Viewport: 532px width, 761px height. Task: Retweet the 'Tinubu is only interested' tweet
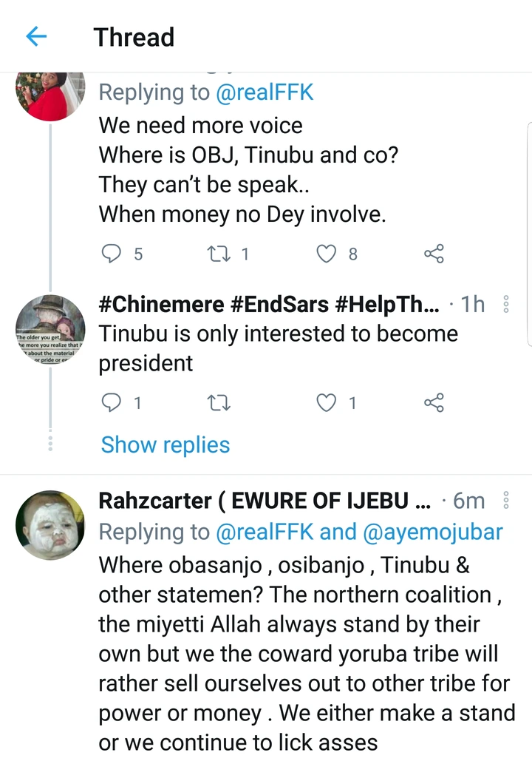click(x=219, y=402)
